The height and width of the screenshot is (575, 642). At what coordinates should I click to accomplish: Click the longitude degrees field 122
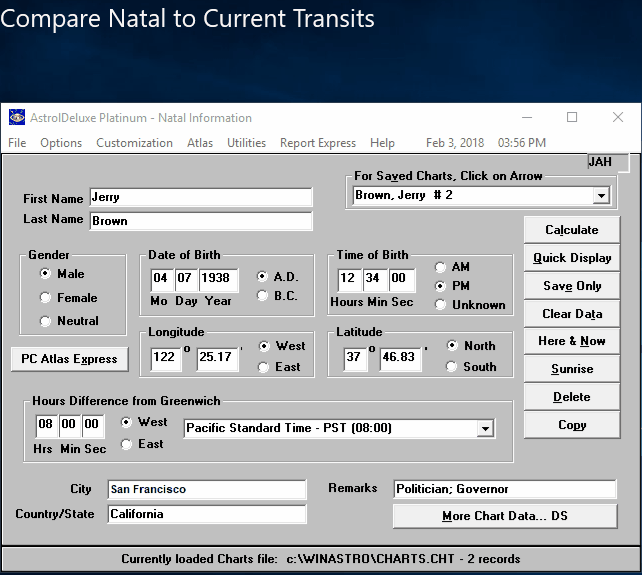pos(166,359)
